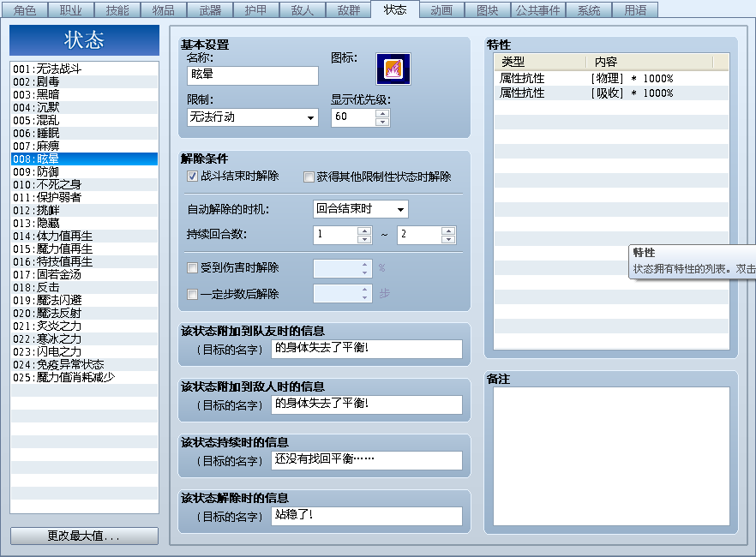Switch to the 物品 tab
Viewport: 756px width, 557px height.
(x=164, y=10)
